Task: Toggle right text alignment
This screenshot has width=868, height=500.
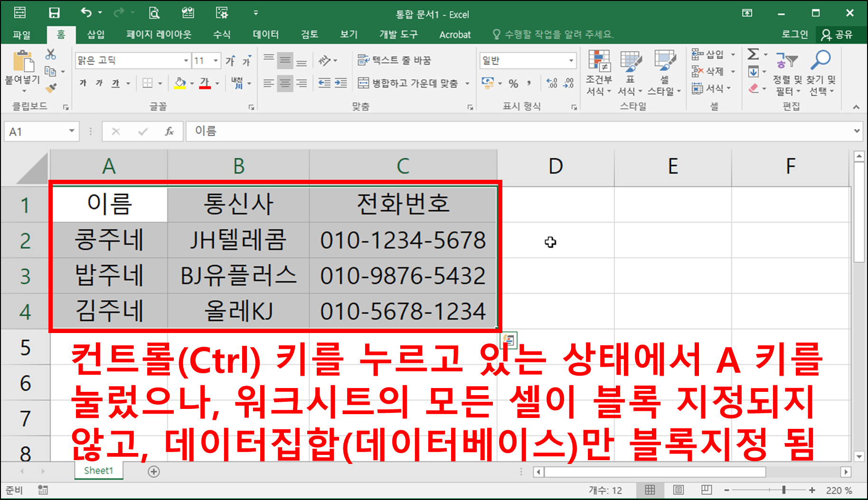Action: [302, 83]
